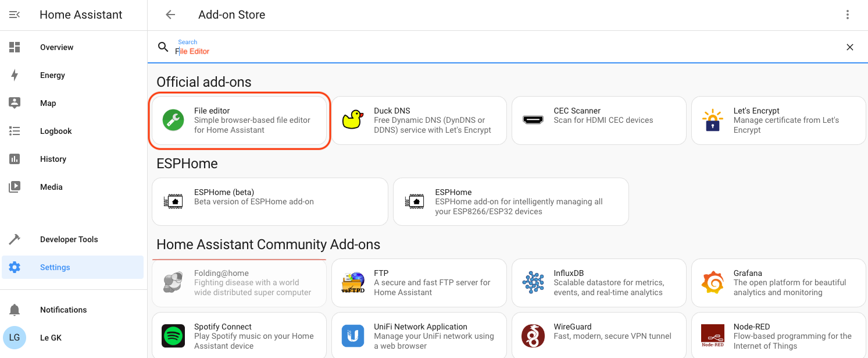Collapse the sidebar using the menu icon
Screen dimensions: 868x358
[15, 15]
